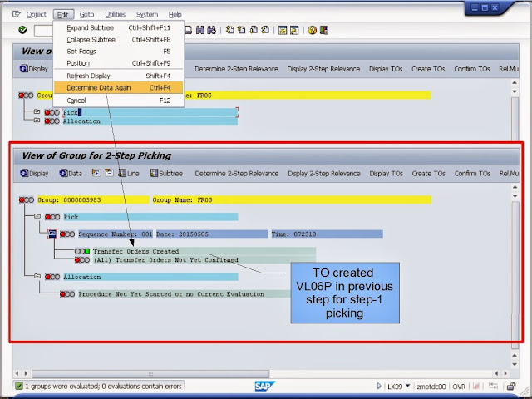Click the status bar message checkmark icon
This screenshot has width=532, height=399.
click(19, 386)
